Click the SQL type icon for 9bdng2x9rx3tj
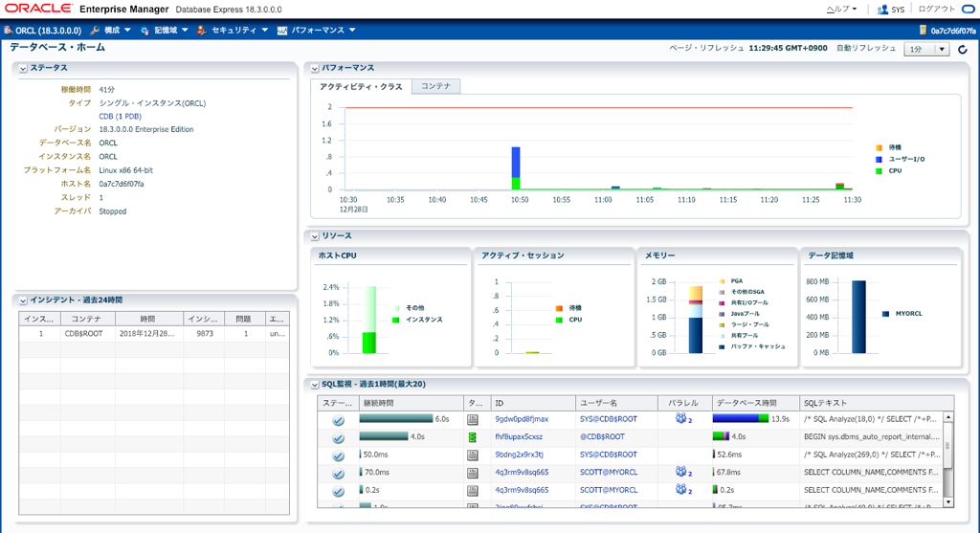Screen dimensions: 980x533 point(473,455)
